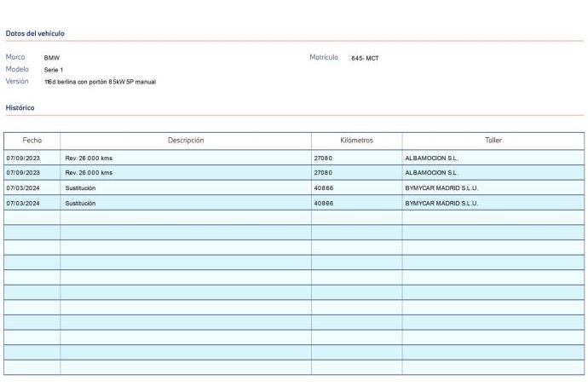
Task: Click the "Versión" field label
Action: pos(18,81)
